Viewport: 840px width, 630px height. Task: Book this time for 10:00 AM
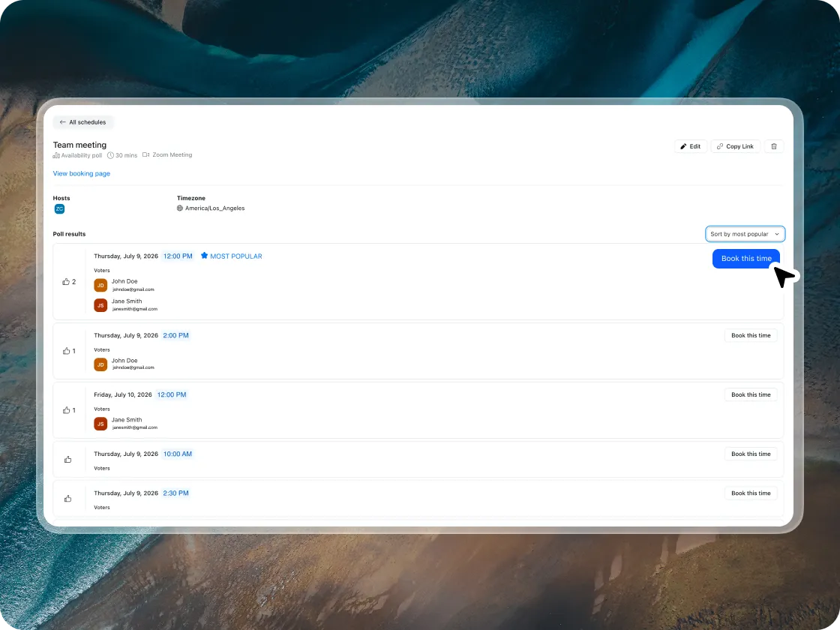(751, 454)
